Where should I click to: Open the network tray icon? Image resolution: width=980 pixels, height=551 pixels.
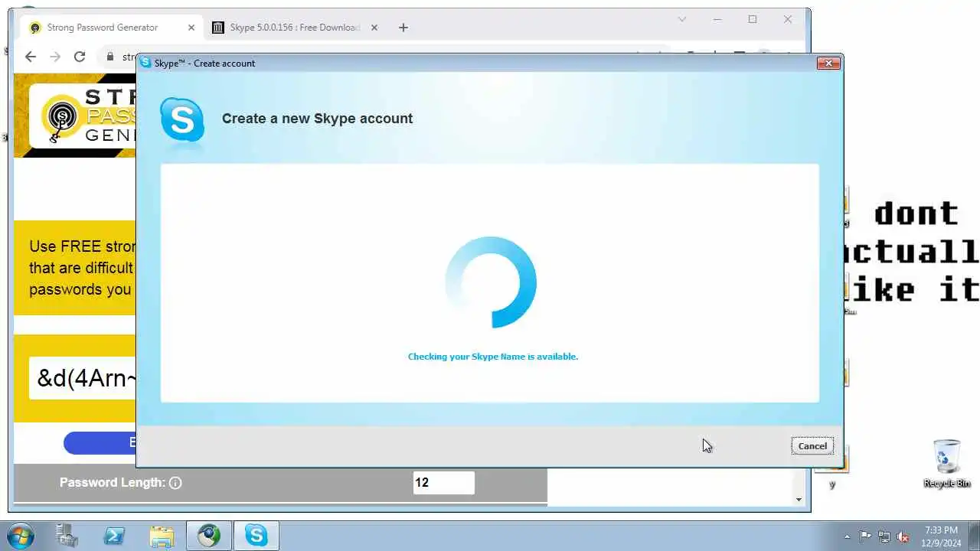(884, 536)
